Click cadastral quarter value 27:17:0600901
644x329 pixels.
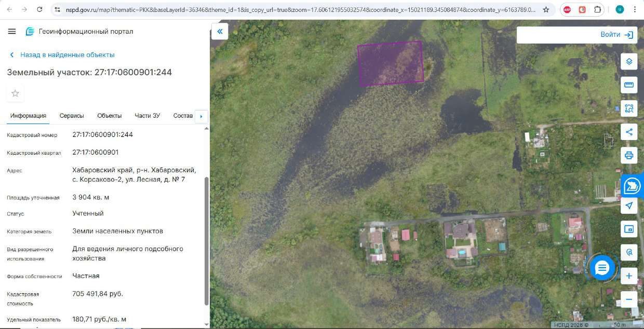pyautogui.click(x=96, y=153)
